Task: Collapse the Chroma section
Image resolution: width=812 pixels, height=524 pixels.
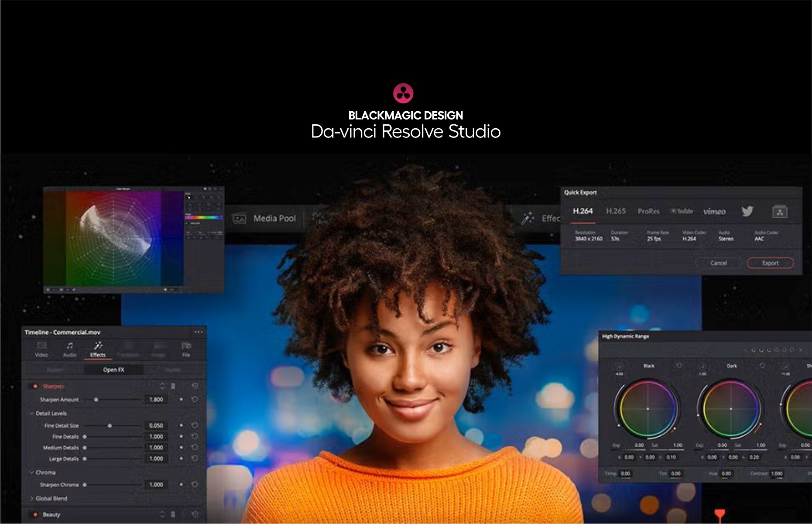Action: click(31, 473)
